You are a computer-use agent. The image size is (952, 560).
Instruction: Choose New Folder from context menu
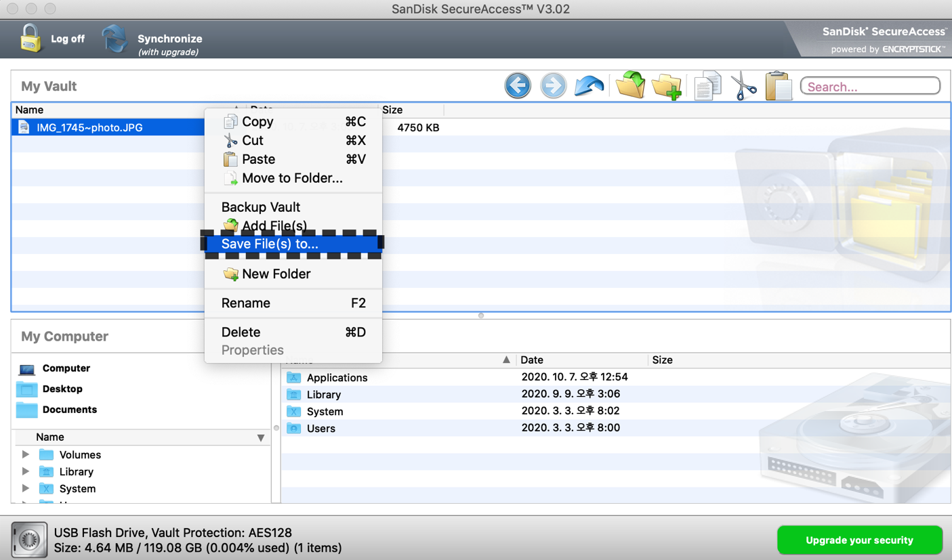pos(293,274)
